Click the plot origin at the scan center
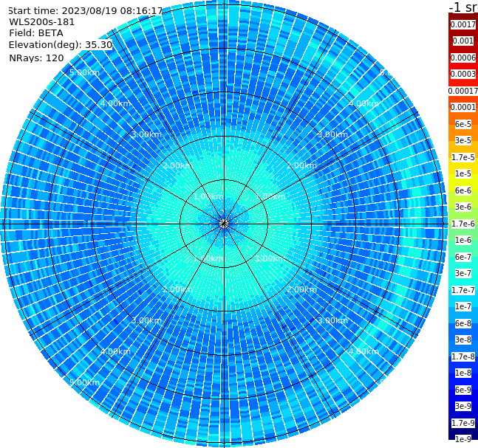 [224, 224]
